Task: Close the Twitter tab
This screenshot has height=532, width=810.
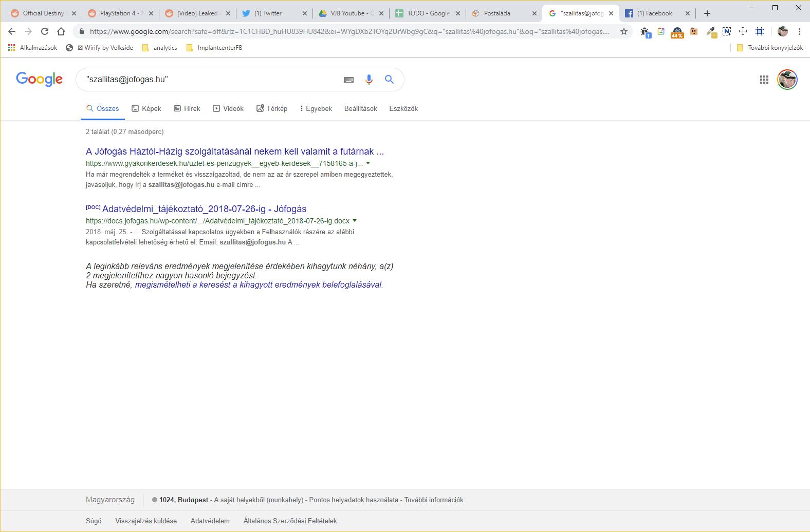Action: coord(304,13)
